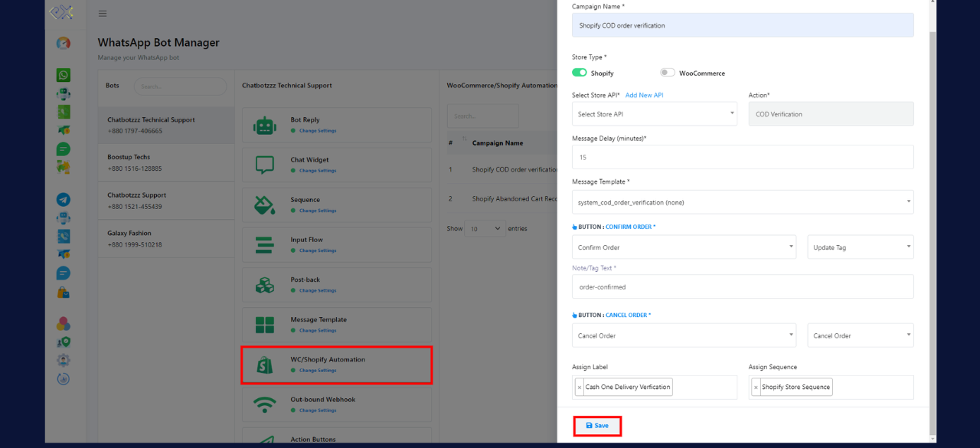Open the Update Tag action dropdown
The image size is (980, 448).
[861, 247]
